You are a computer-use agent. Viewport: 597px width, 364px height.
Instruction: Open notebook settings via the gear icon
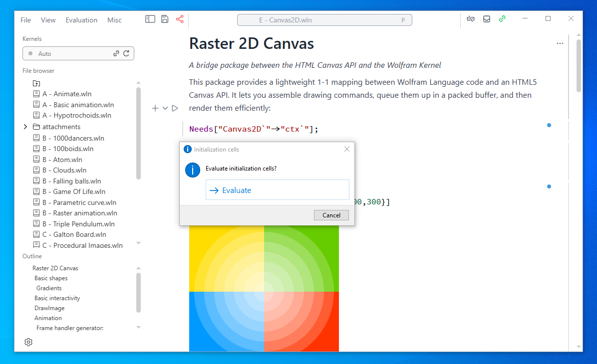[x=28, y=342]
